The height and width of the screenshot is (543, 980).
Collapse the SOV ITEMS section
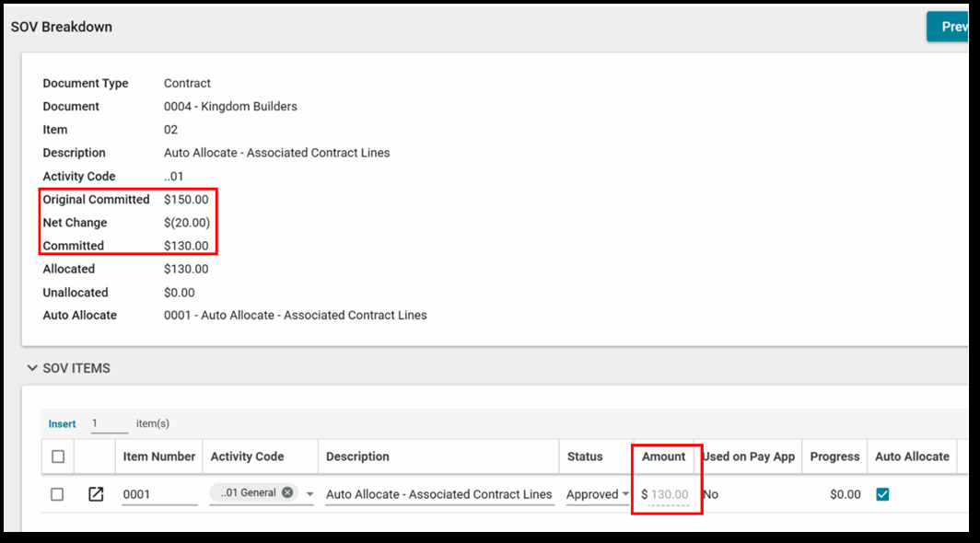coord(32,368)
